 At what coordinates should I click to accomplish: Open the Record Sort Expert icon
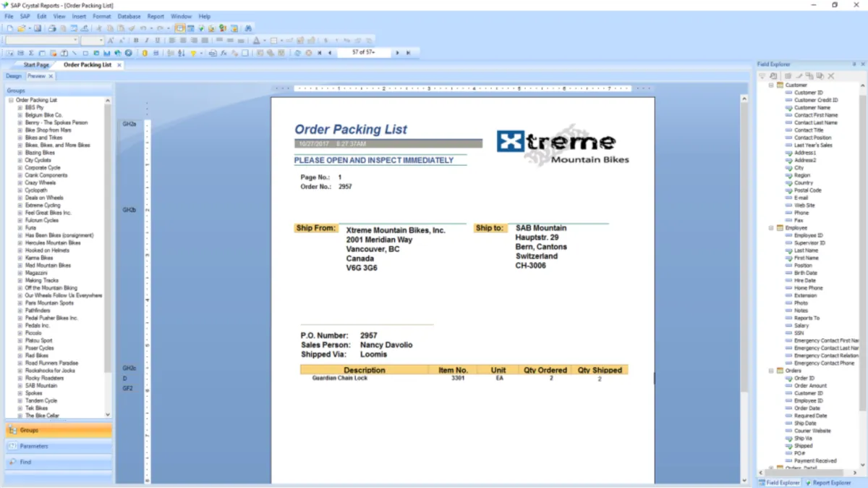[181, 53]
